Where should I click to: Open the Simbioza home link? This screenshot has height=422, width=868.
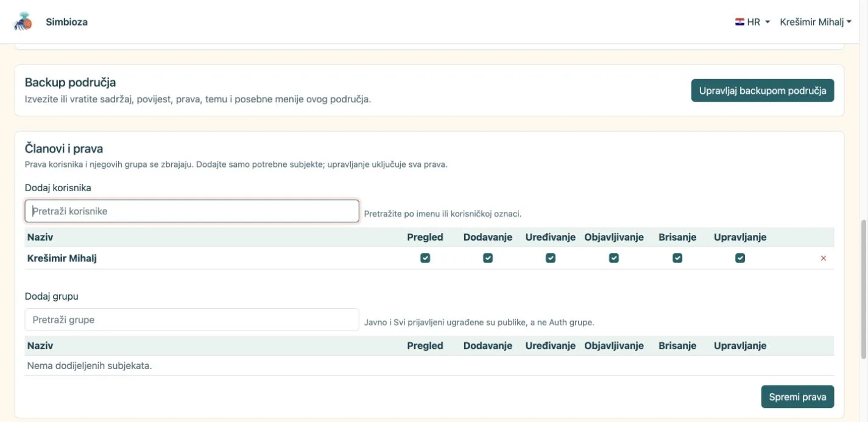click(67, 22)
